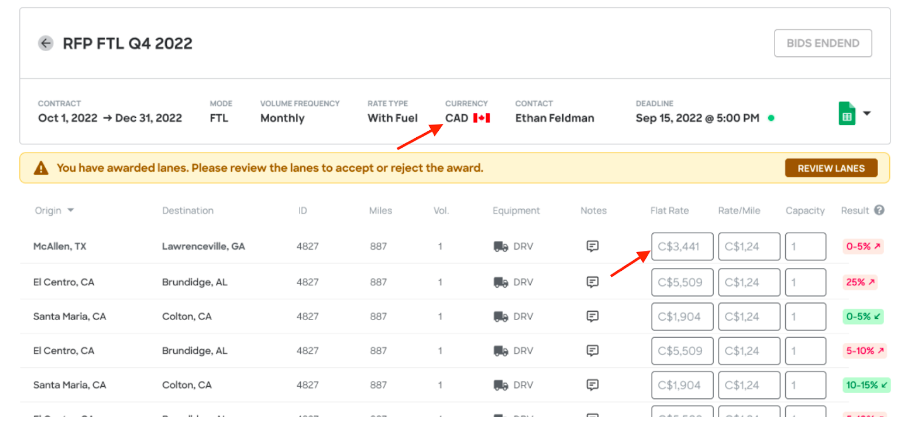This screenshot has height=428, width=914.
Task: Click the warning triangle icon in the awarded lanes banner
Action: coord(41,168)
